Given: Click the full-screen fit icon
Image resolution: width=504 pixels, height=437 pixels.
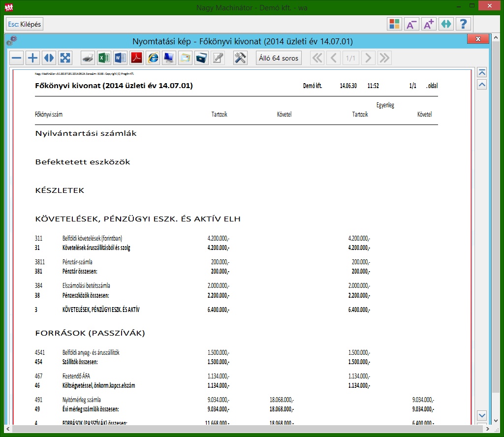Looking at the screenshot, I should 65,58.
